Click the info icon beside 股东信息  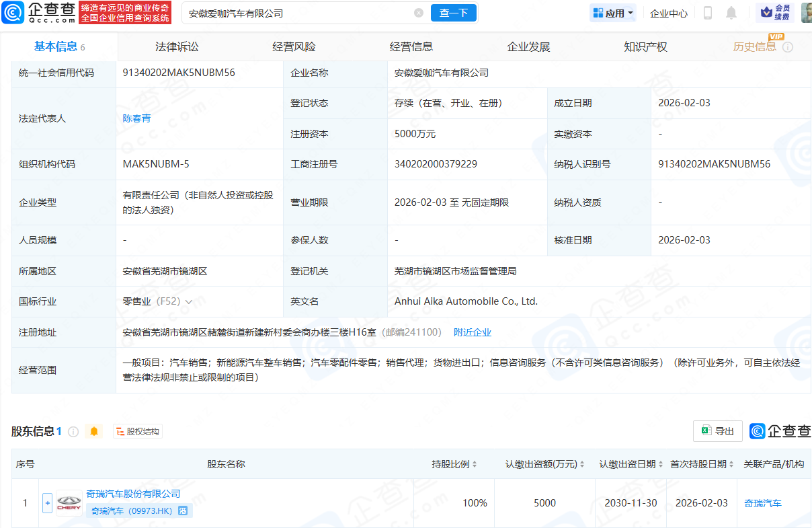pyautogui.click(x=73, y=431)
